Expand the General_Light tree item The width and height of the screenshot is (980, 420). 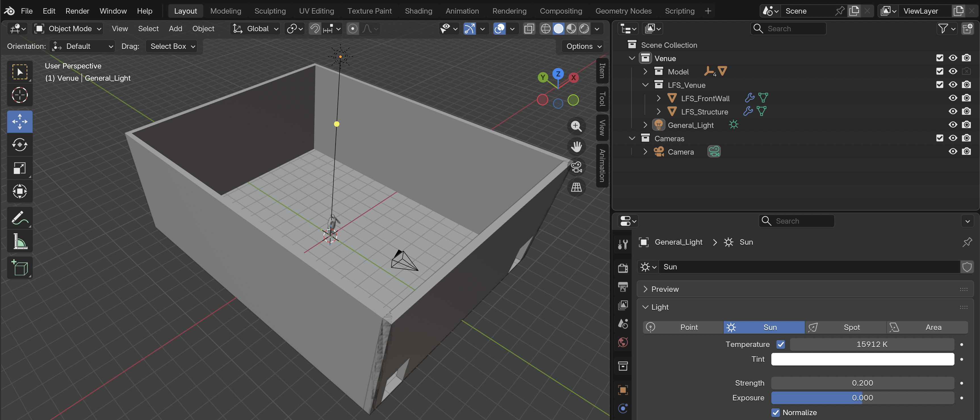(x=645, y=125)
